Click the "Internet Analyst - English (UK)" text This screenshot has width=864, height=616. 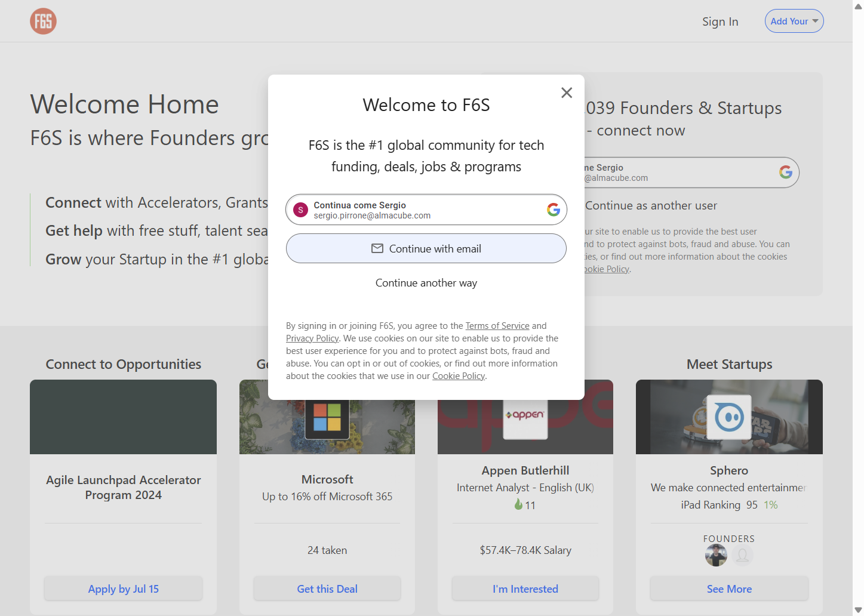tap(525, 488)
